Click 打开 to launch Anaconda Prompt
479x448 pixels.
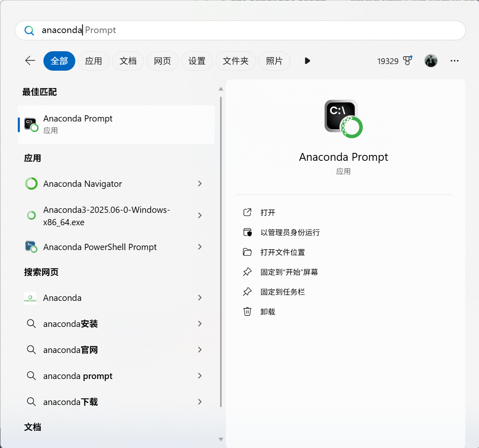pyautogui.click(x=268, y=212)
